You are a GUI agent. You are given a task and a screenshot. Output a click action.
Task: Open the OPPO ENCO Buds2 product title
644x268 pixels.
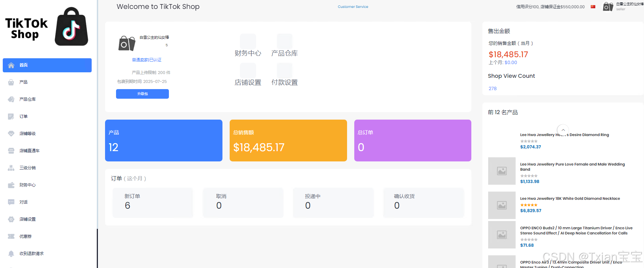(x=576, y=231)
